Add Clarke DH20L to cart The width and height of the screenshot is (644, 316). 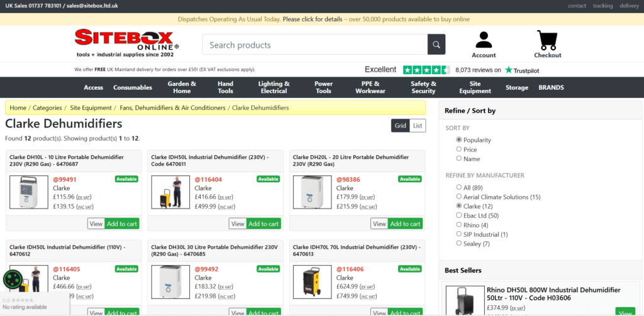(x=406, y=224)
